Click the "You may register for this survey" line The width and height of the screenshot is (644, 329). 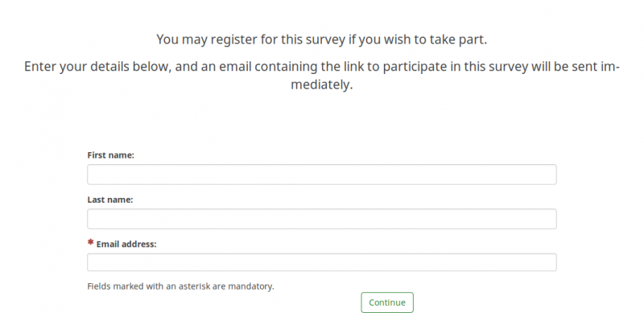click(321, 39)
